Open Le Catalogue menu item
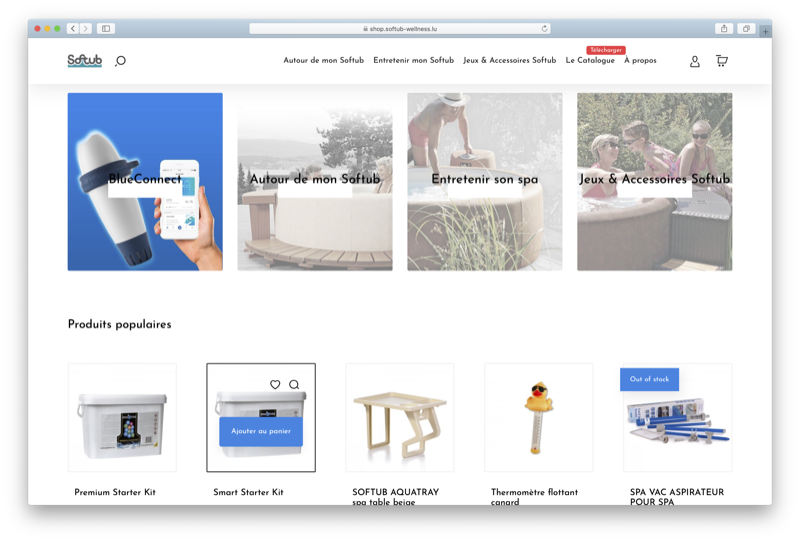Image resolution: width=800 pixels, height=542 pixels. tap(590, 60)
